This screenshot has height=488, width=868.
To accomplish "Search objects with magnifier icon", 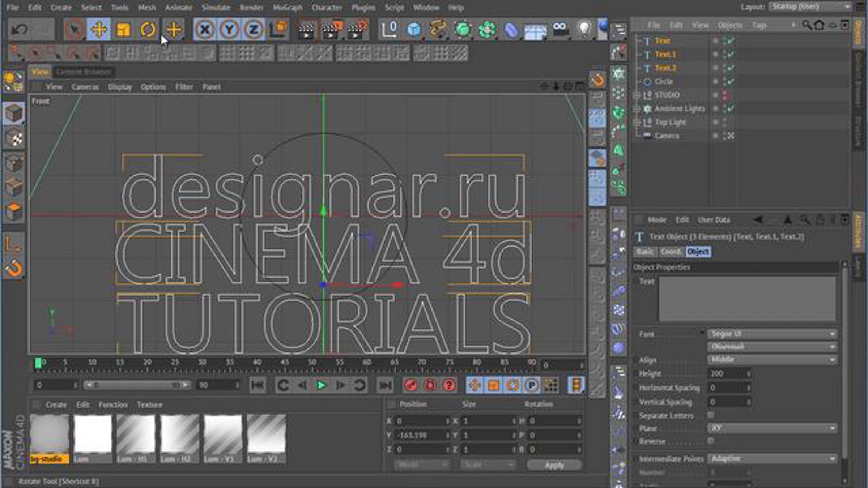I will point(806,25).
